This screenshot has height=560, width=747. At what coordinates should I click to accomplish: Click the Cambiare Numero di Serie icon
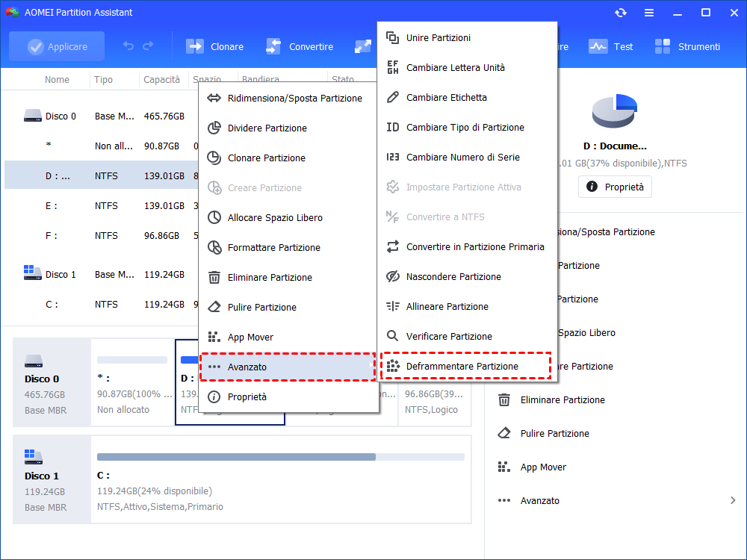click(x=393, y=157)
